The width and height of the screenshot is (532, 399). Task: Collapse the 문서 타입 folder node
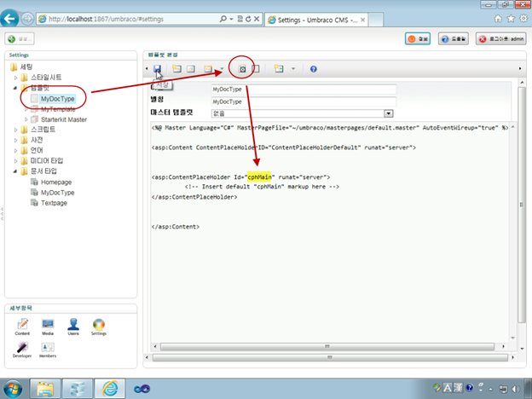15,171
